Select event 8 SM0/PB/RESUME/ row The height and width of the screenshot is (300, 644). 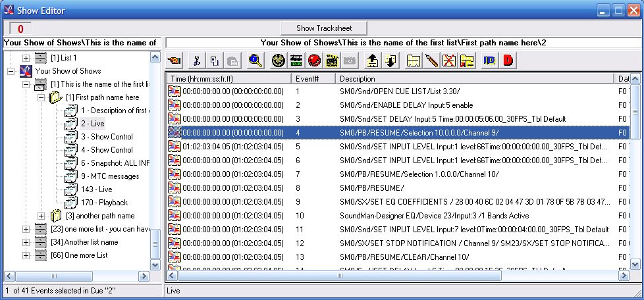[398, 188]
